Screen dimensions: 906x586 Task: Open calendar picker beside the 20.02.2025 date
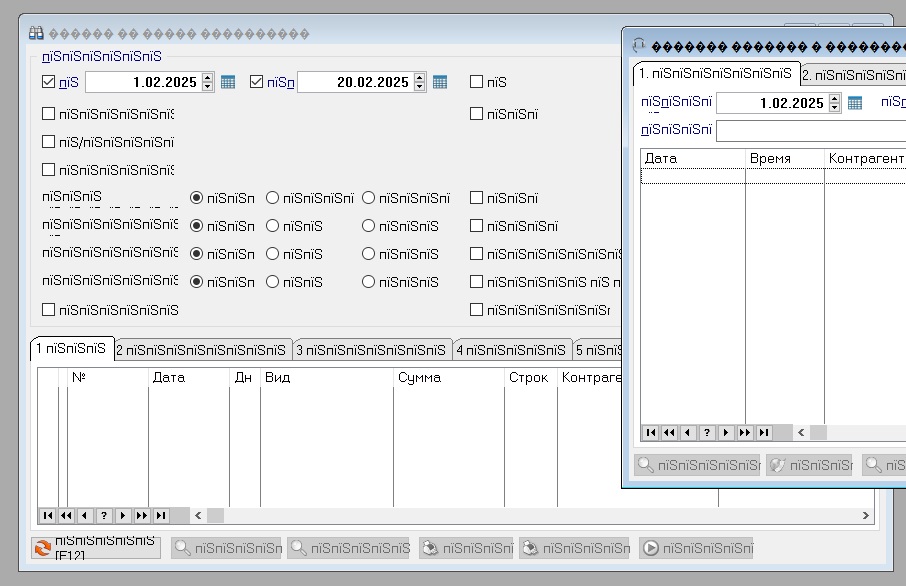(x=440, y=82)
